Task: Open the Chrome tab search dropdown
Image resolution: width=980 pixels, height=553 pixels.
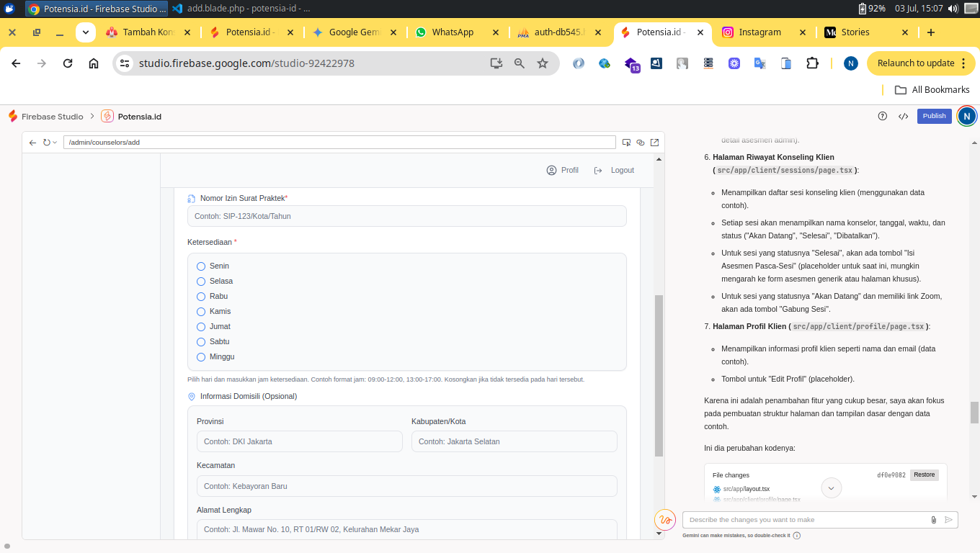Action: tap(86, 32)
